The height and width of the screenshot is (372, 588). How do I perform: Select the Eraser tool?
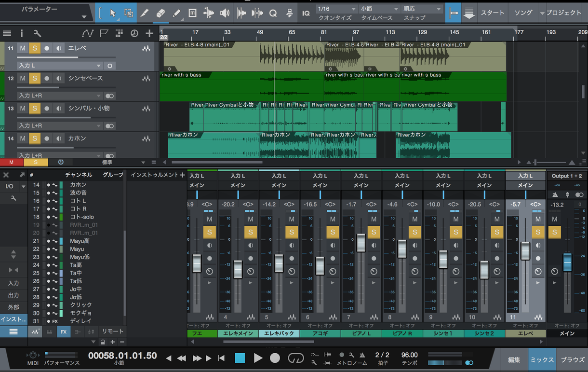click(160, 13)
